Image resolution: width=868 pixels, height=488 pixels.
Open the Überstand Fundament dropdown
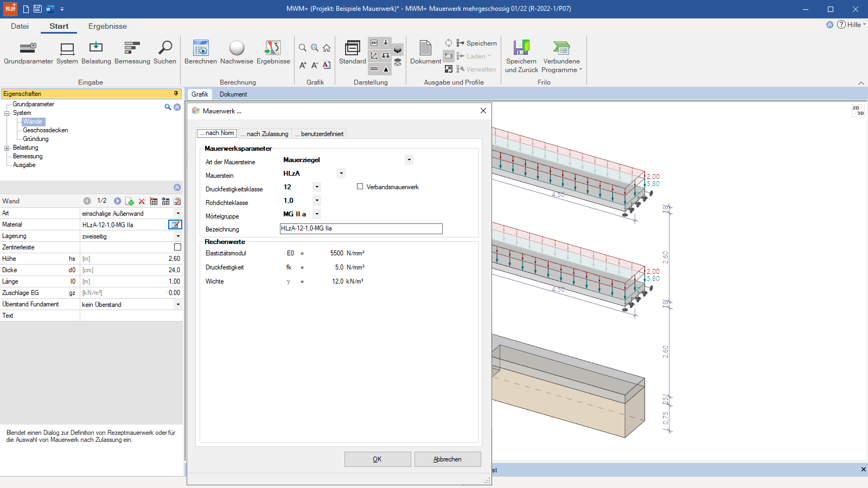[x=178, y=305]
